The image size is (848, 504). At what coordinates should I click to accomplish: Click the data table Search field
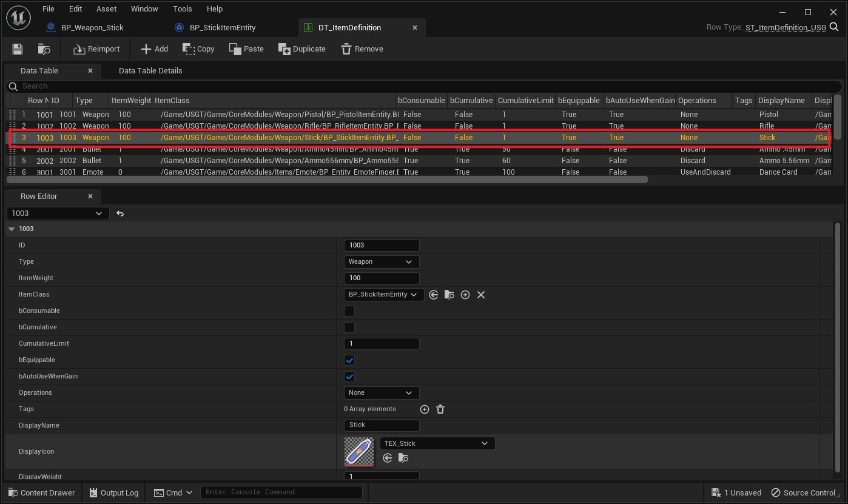(x=424, y=86)
